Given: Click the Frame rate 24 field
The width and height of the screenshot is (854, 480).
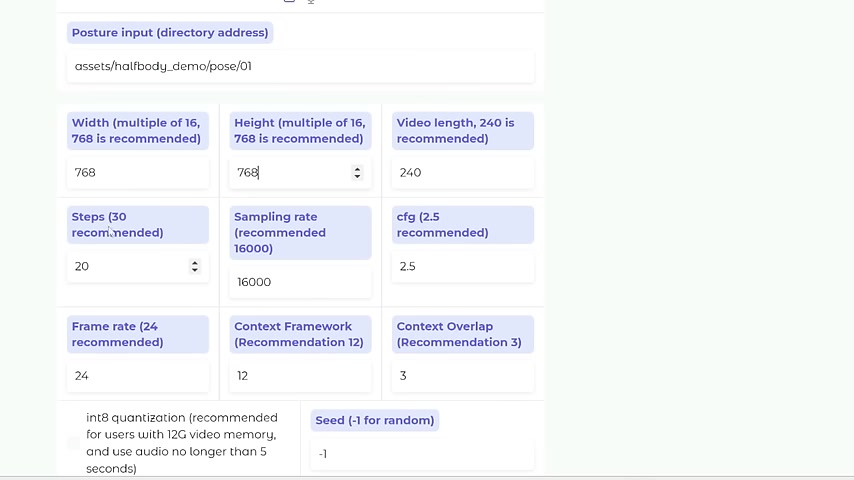Looking at the screenshot, I should [x=138, y=376].
